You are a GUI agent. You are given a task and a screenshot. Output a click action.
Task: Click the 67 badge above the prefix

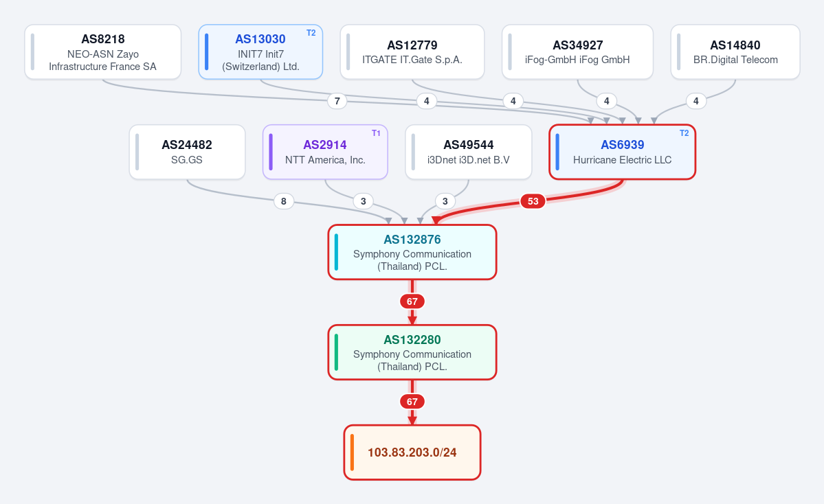pyautogui.click(x=412, y=402)
